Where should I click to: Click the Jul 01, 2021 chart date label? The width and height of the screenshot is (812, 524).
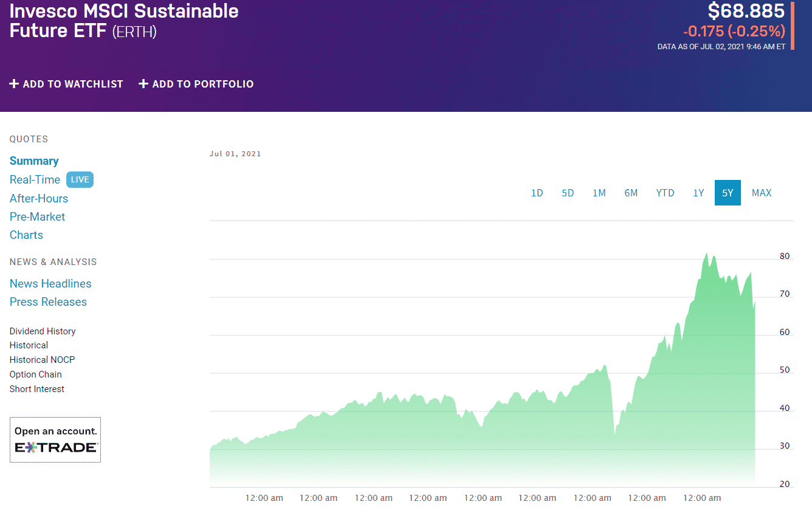(x=235, y=154)
